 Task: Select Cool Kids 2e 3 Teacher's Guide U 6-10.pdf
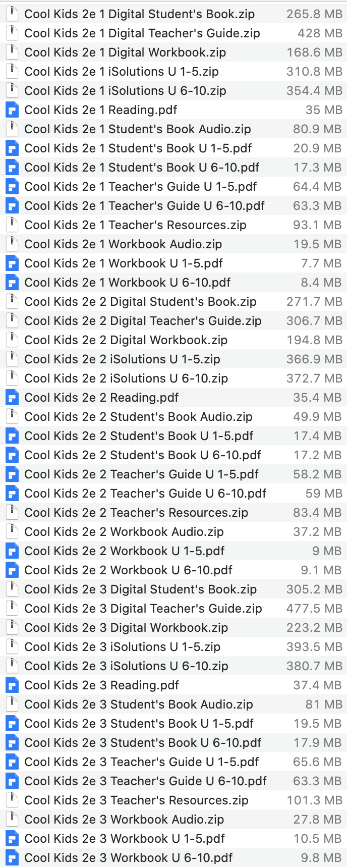145,781
